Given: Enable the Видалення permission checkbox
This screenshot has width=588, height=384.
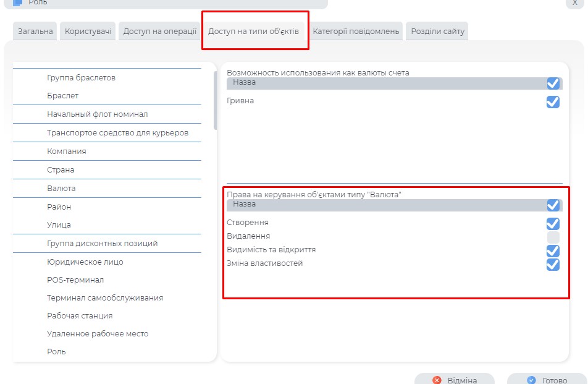Looking at the screenshot, I should 553,237.
